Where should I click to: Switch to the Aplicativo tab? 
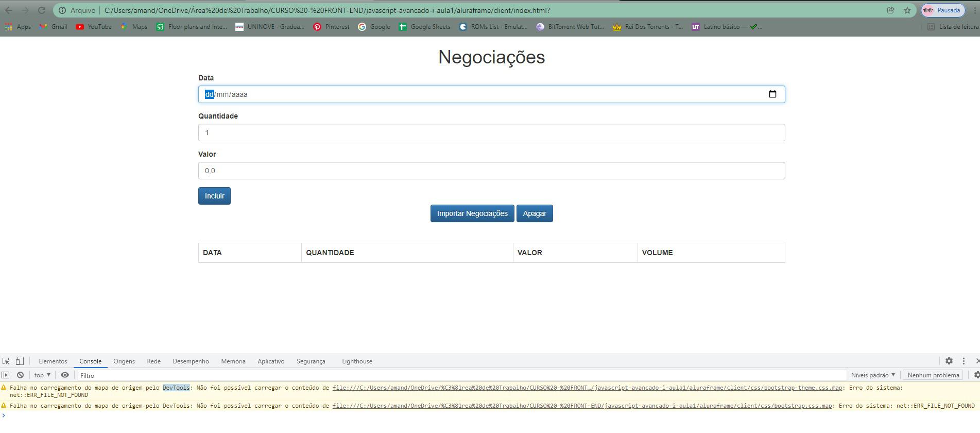click(271, 361)
